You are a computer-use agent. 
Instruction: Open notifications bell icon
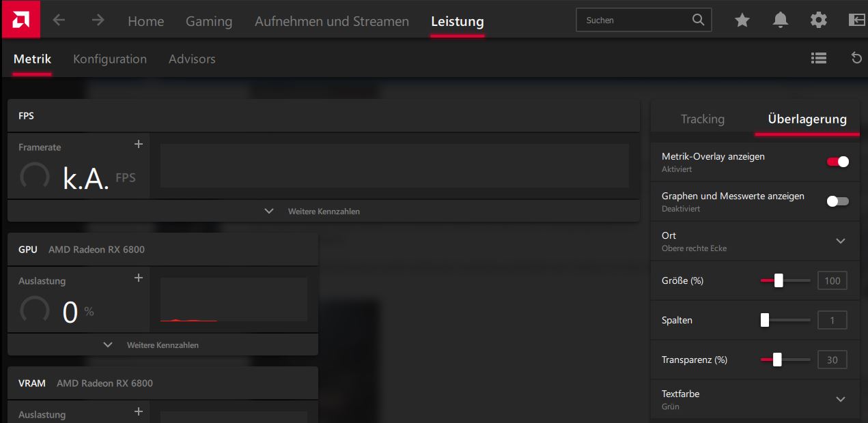(780, 20)
